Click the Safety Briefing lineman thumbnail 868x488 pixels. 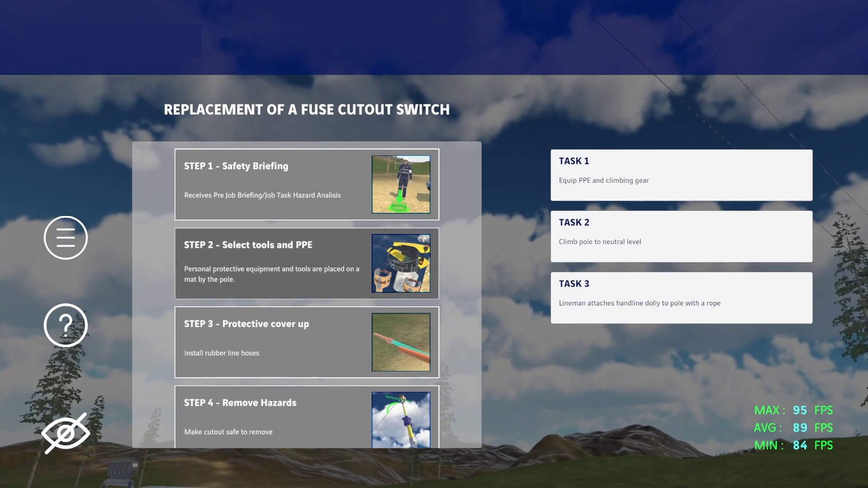[401, 184]
